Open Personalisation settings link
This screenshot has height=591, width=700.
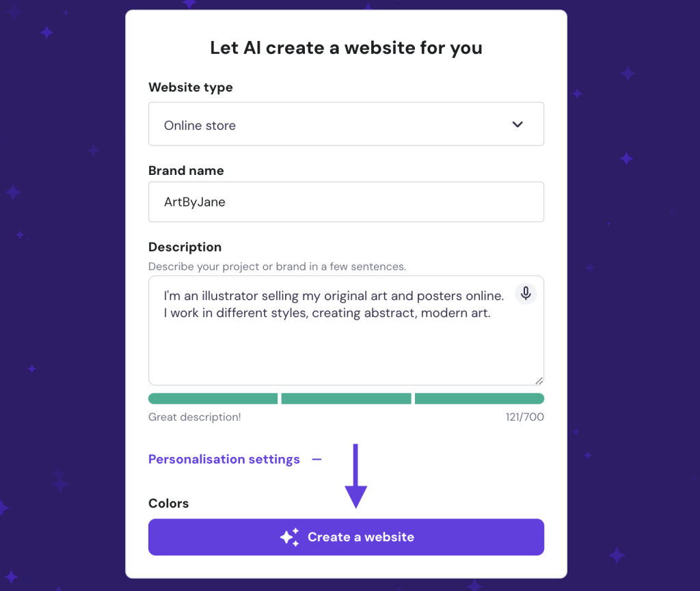click(x=224, y=459)
